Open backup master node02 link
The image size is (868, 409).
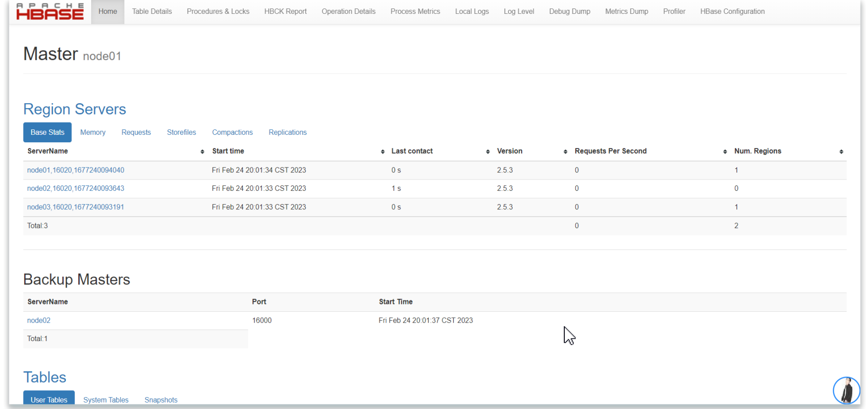[x=39, y=320]
